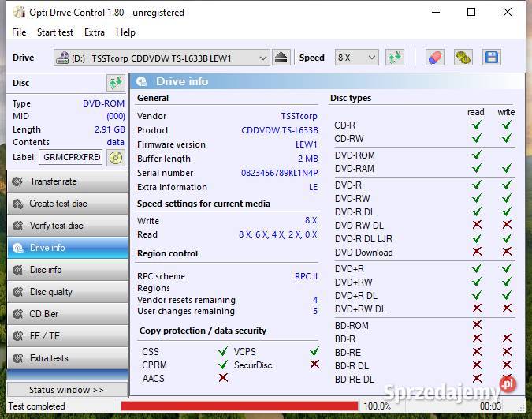532x419 pixels.
Task: Click the read speeds list 8 X, 6 X
Action: pyautogui.click(x=278, y=234)
